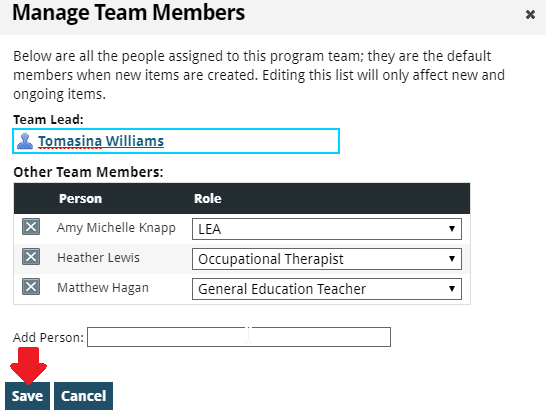Open Tomasina Williams team lead link
Image resolution: width=546 pixels, height=414 pixels.
[101, 141]
